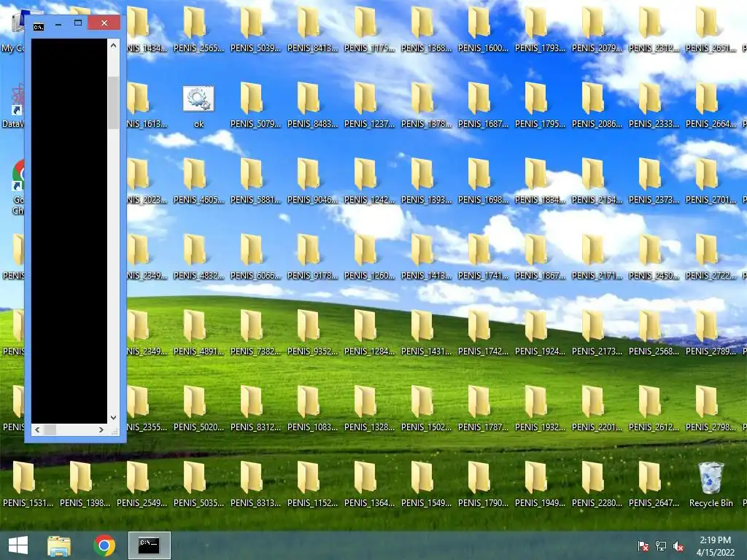Select folder PENIS_5035 on the desktop
Image resolution: width=747 pixels, height=560 pixels.
(x=198, y=484)
